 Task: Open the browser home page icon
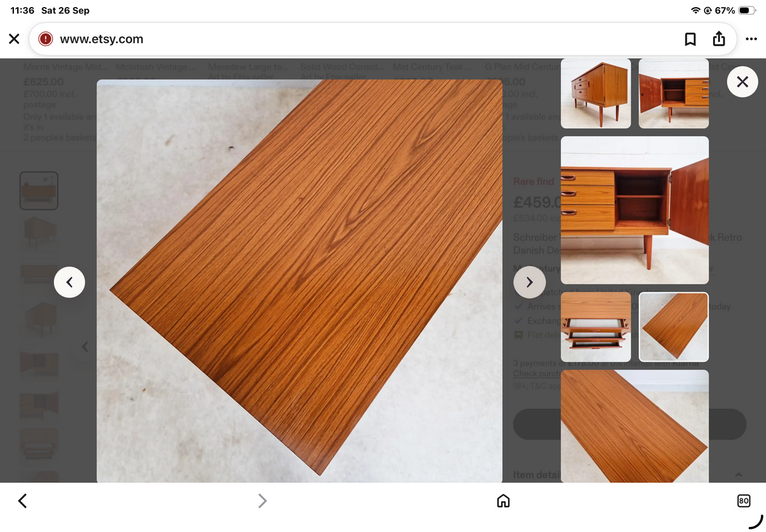(503, 501)
